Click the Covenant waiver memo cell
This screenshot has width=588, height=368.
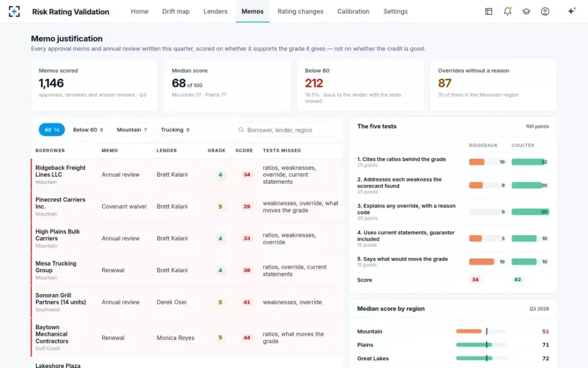124,207
